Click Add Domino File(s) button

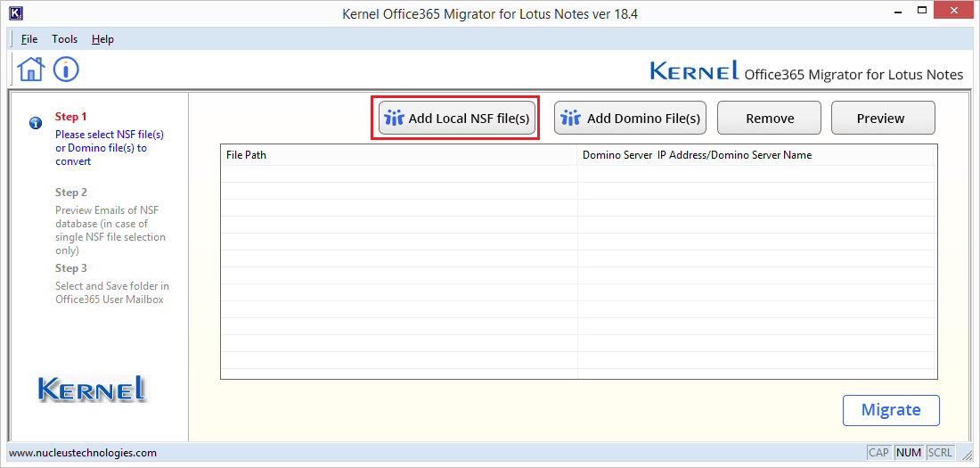[x=630, y=118]
